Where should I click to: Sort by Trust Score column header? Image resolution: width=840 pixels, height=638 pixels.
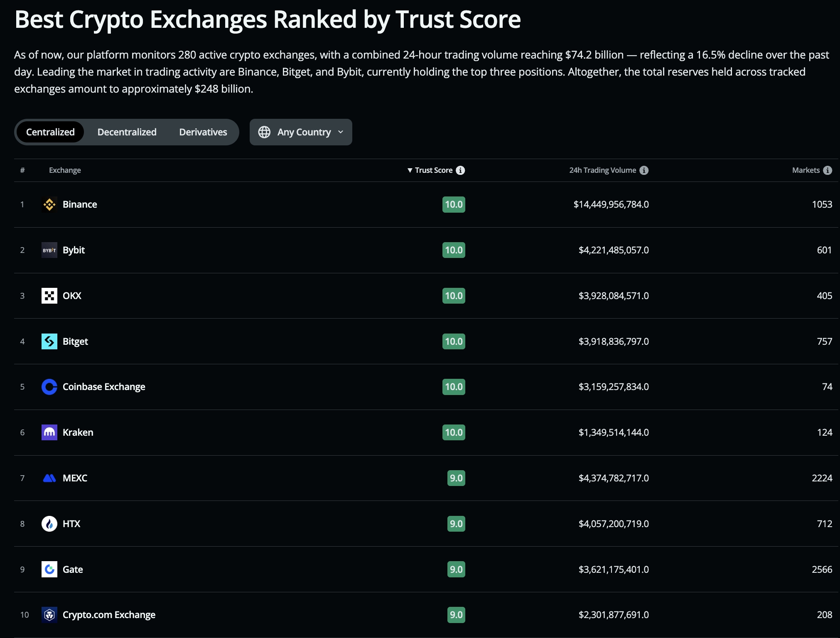433,170
